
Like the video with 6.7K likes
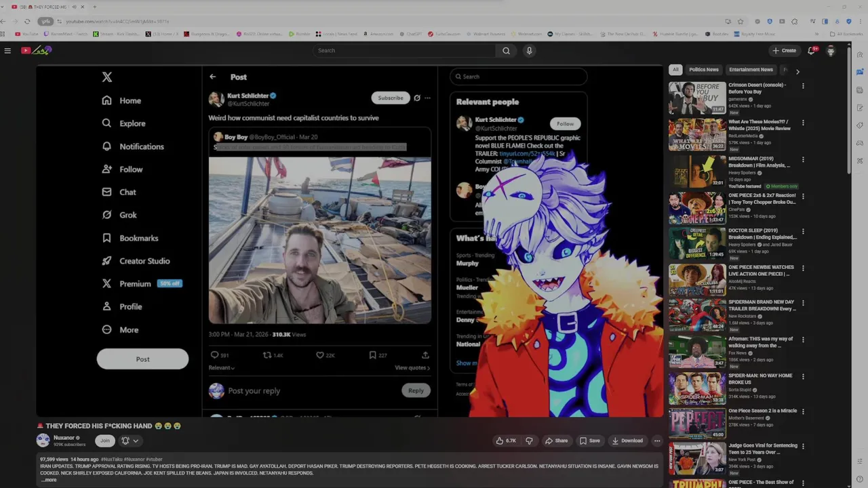[x=506, y=441]
